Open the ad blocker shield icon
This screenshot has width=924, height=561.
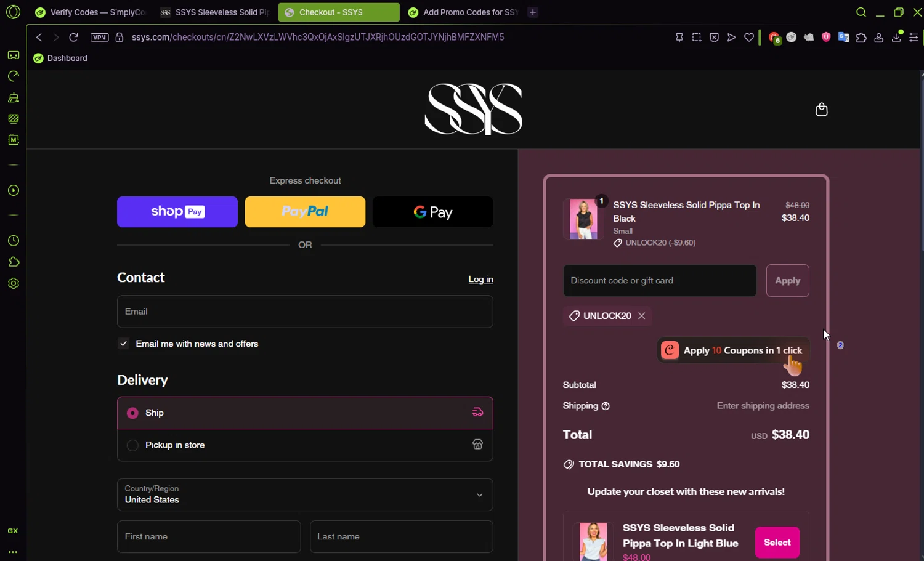[714, 38]
